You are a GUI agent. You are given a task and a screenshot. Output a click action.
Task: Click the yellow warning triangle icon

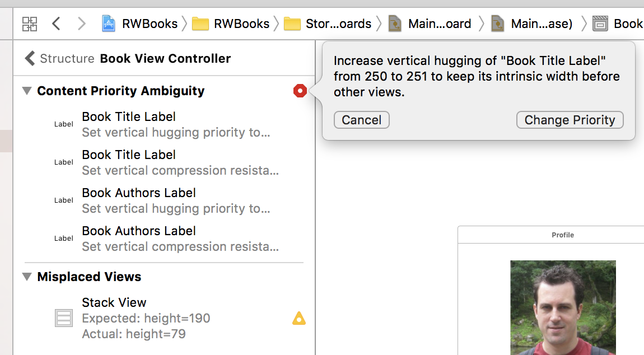pos(299,319)
